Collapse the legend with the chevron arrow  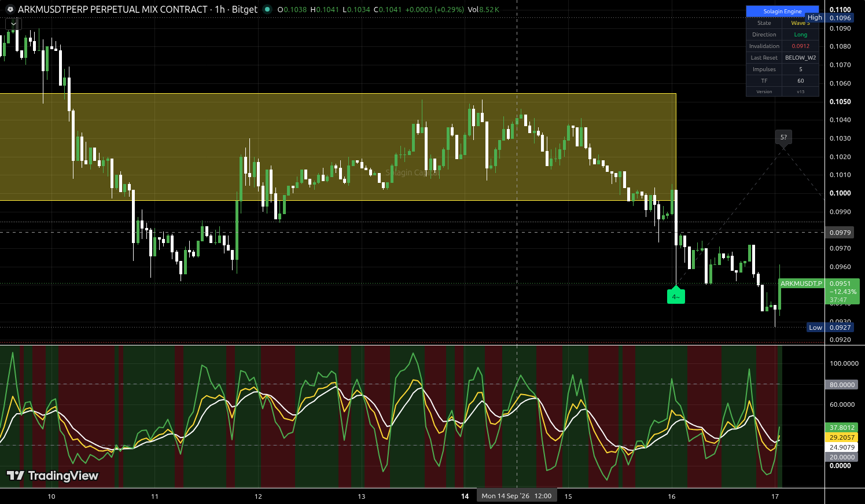click(x=13, y=24)
